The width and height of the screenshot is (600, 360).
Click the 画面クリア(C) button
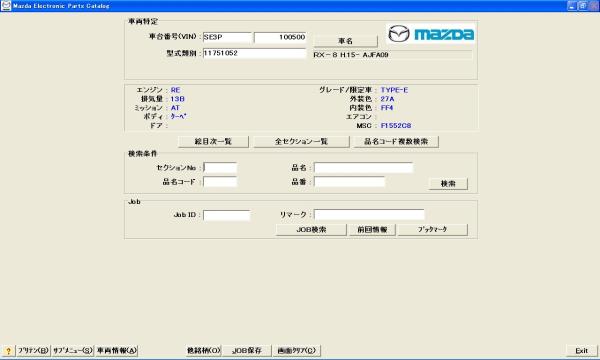297,350
